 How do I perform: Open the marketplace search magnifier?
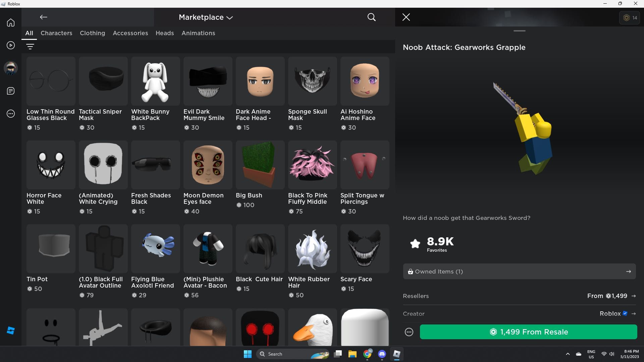[371, 17]
